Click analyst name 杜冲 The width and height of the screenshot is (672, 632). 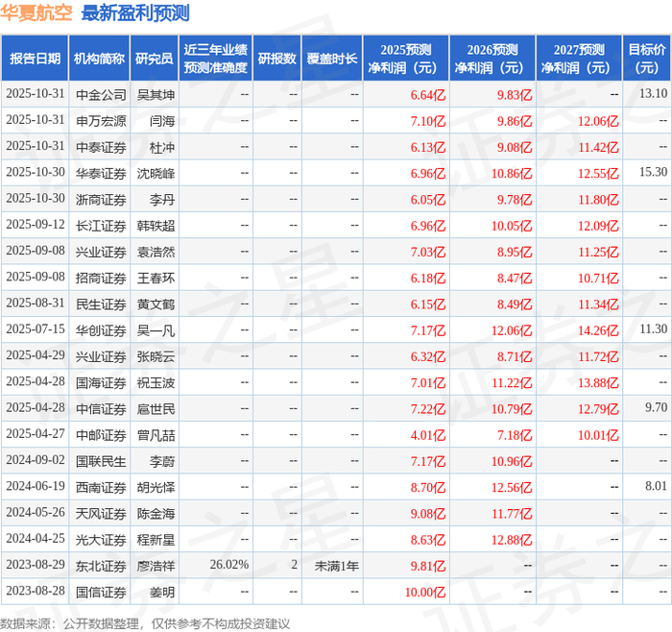[x=162, y=147]
